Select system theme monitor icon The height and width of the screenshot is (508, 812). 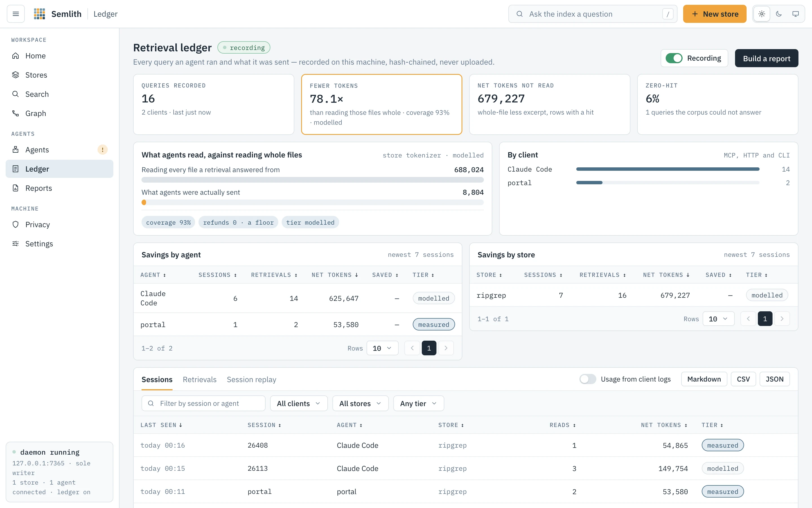[x=796, y=14]
